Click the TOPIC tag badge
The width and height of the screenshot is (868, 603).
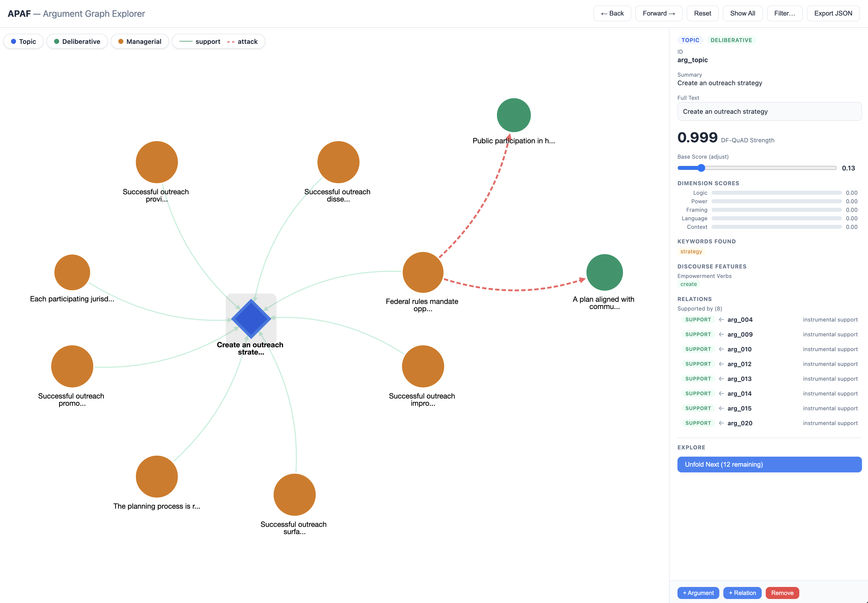pyautogui.click(x=690, y=40)
